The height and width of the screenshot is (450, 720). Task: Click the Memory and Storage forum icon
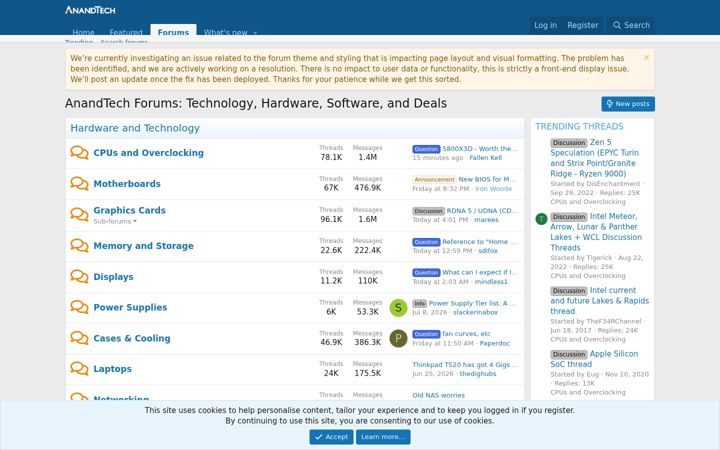[79, 245]
